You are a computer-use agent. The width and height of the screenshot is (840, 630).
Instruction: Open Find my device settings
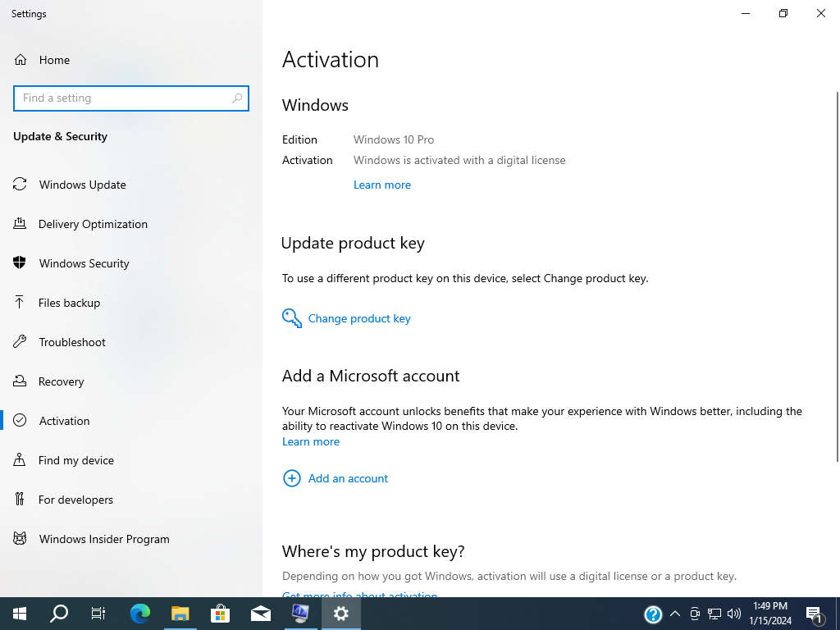tap(76, 460)
